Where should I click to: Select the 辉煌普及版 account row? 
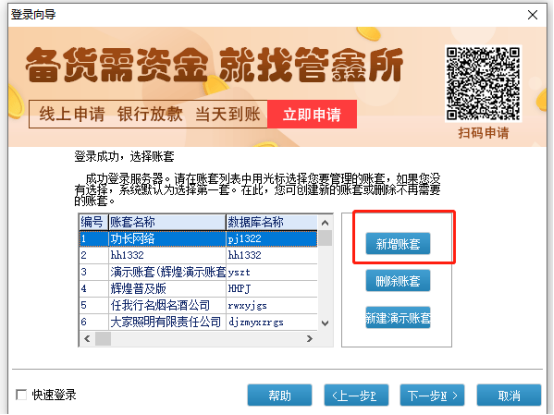point(198,289)
